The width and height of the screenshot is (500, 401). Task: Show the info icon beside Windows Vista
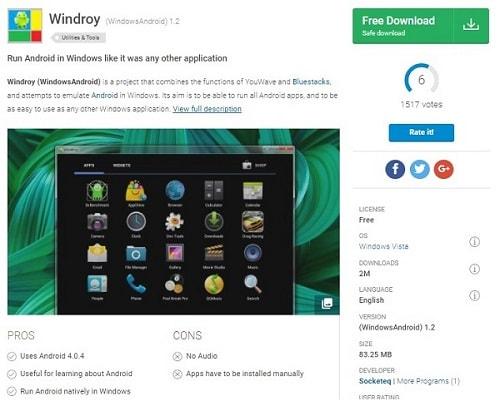pos(474,242)
